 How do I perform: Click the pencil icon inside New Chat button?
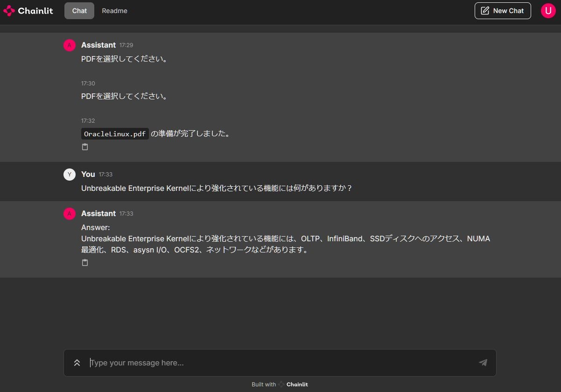point(485,10)
